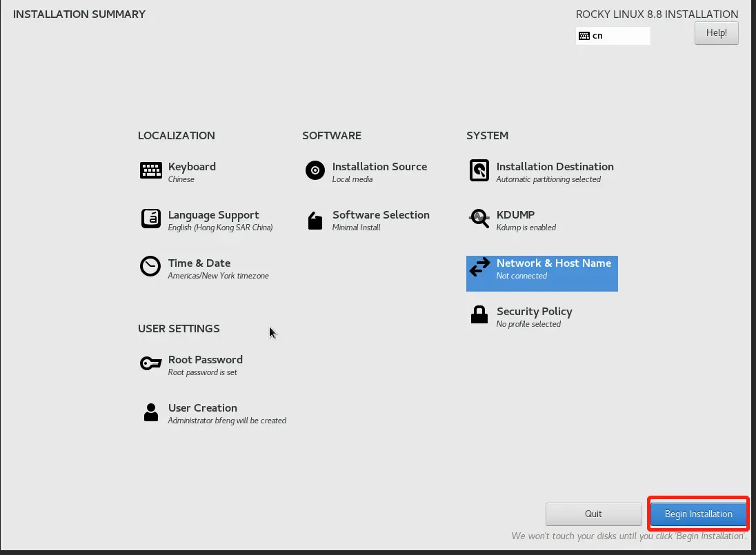Click the 'Chinese' keyboard status text

click(181, 179)
